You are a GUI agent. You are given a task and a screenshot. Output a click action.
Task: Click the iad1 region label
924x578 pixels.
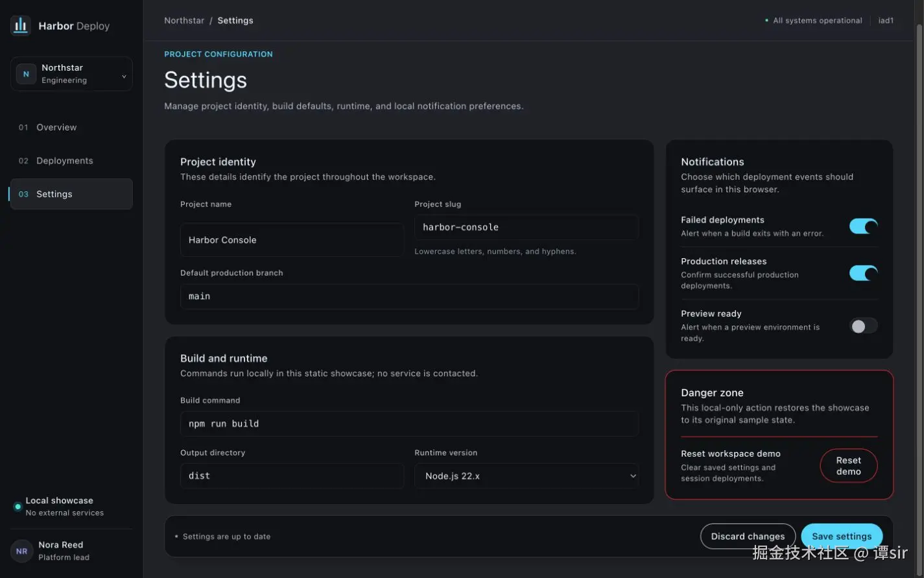[886, 21]
